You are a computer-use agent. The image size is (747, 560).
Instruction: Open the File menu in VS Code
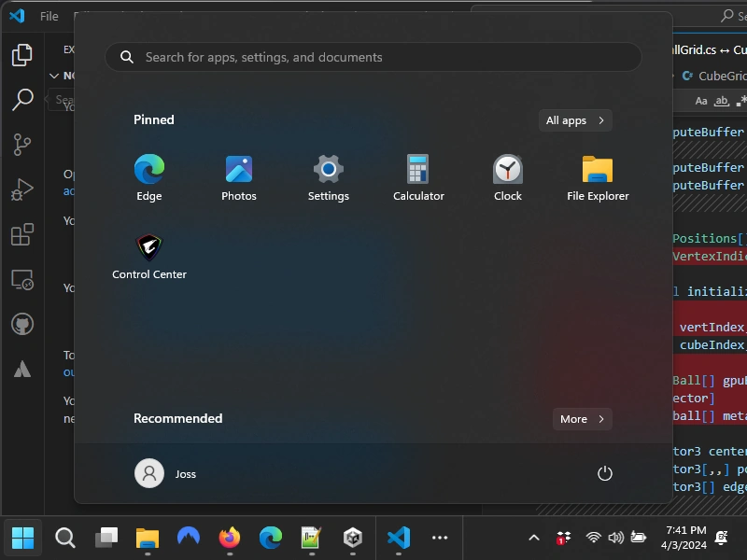[49, 16]
